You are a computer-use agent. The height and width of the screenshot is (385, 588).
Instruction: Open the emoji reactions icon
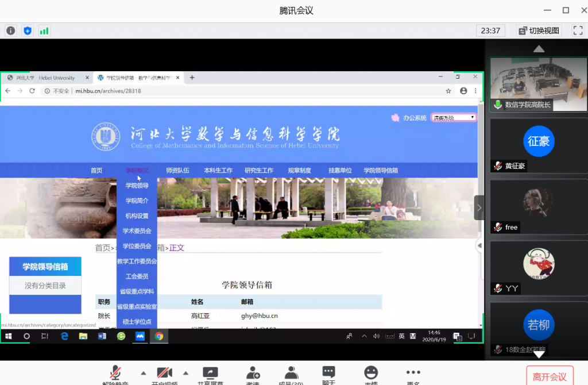pos(371,372)
